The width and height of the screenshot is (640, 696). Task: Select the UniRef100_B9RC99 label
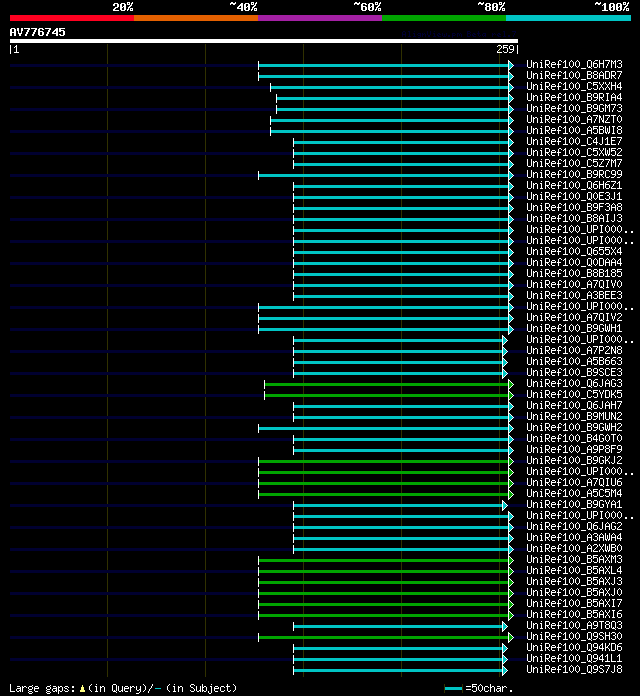pyautogui.click(x=574, y=174)
